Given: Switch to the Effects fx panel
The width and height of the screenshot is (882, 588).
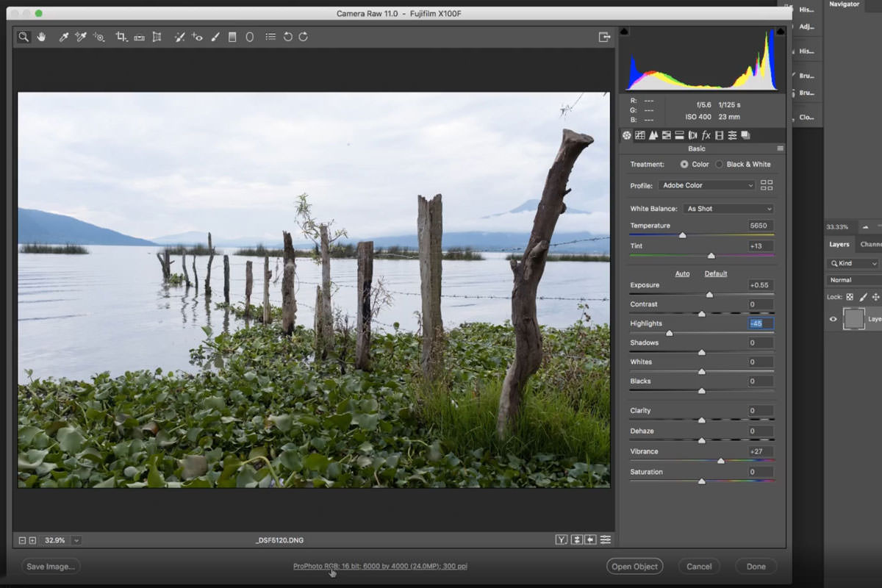Looking at the screenshot, I should 706,135.
